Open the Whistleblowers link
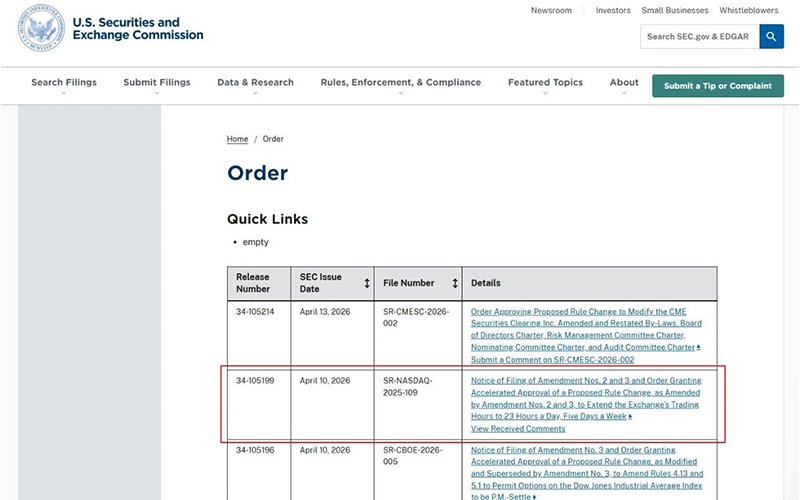 pos(748,10)
